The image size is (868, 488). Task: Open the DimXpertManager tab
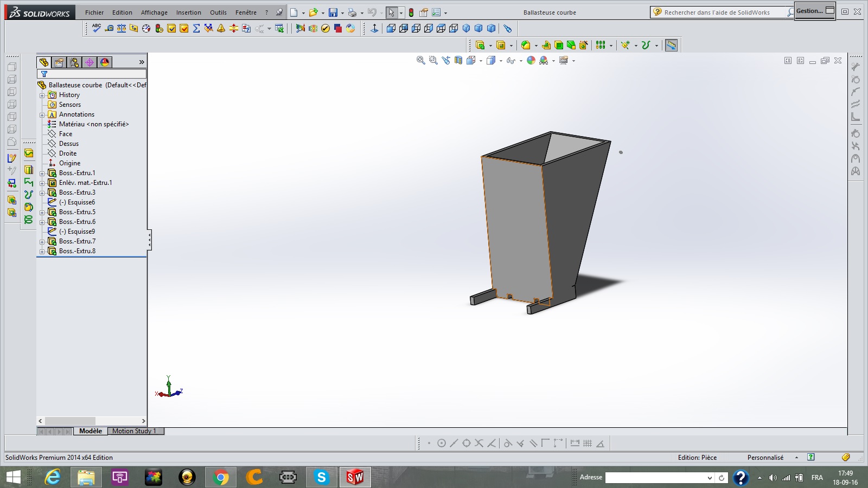coord(90,62)
